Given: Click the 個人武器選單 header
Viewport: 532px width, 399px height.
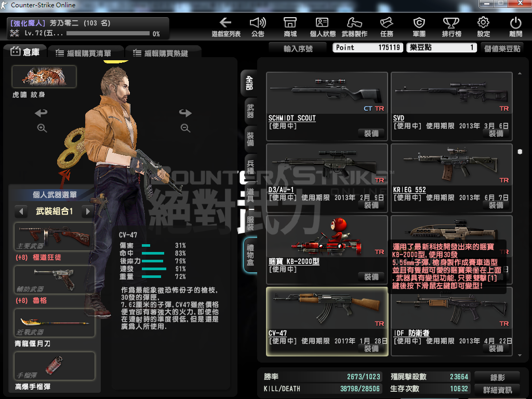Looking at the screenshot, I should [55, 195].
